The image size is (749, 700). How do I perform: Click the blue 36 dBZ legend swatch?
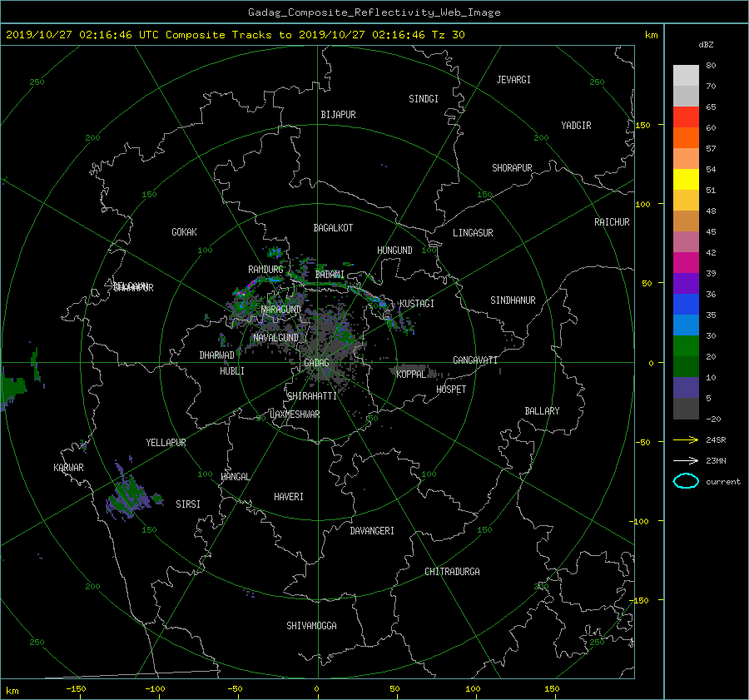coord(686,305)
